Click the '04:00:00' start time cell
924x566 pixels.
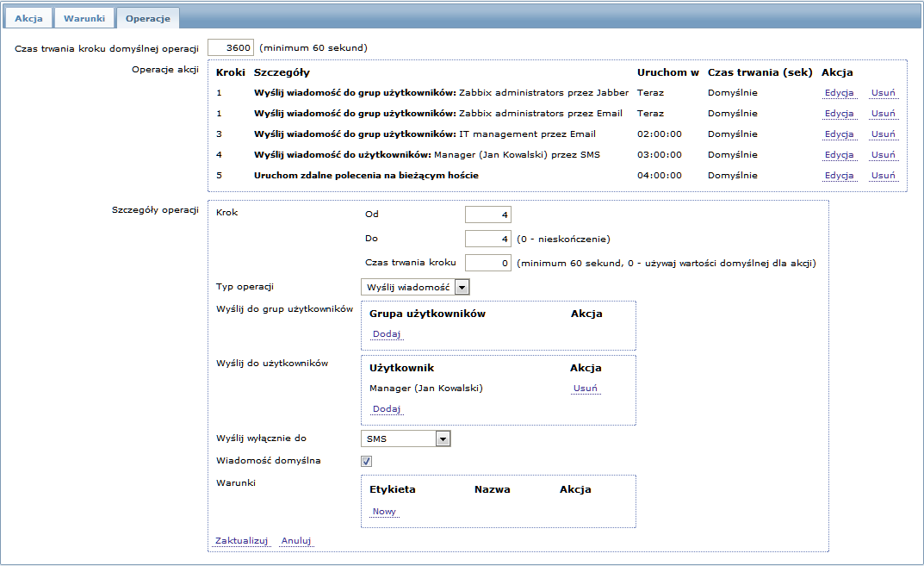point(660,175)
